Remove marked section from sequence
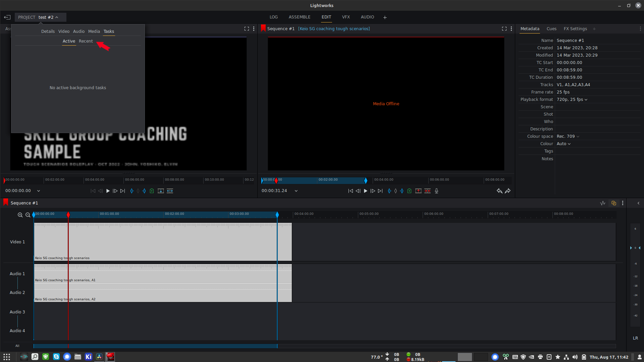 tap(419, 191)
